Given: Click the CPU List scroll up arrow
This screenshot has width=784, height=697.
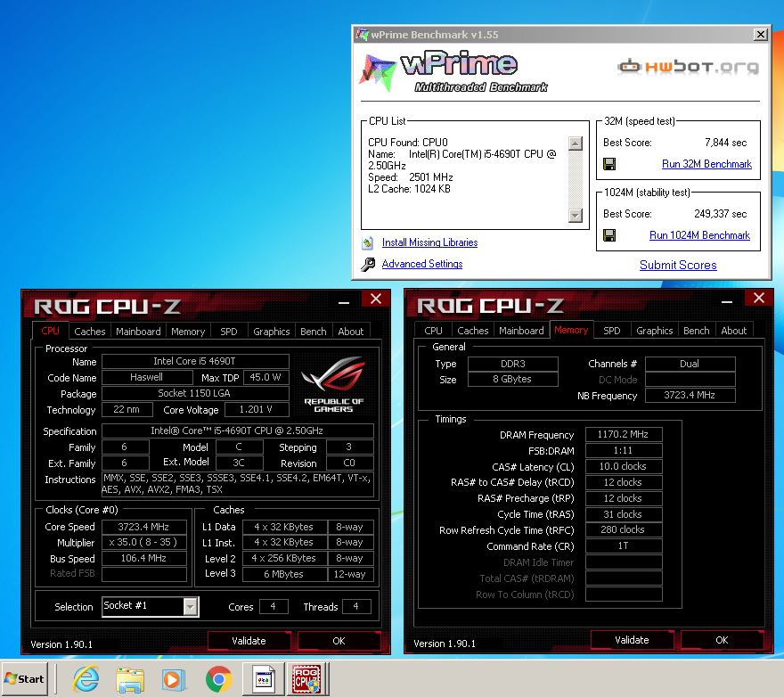Looking at the screenshot, I should click(x=576, y=143).
